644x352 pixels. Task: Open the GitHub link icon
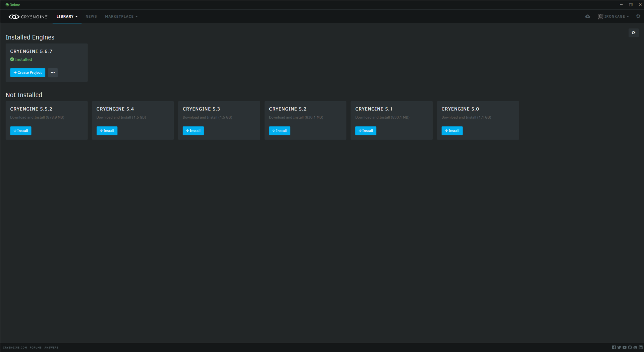(x=630, y=348)
